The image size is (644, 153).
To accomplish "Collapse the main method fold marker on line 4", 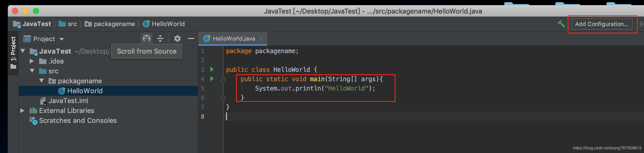I will point(223,79).
